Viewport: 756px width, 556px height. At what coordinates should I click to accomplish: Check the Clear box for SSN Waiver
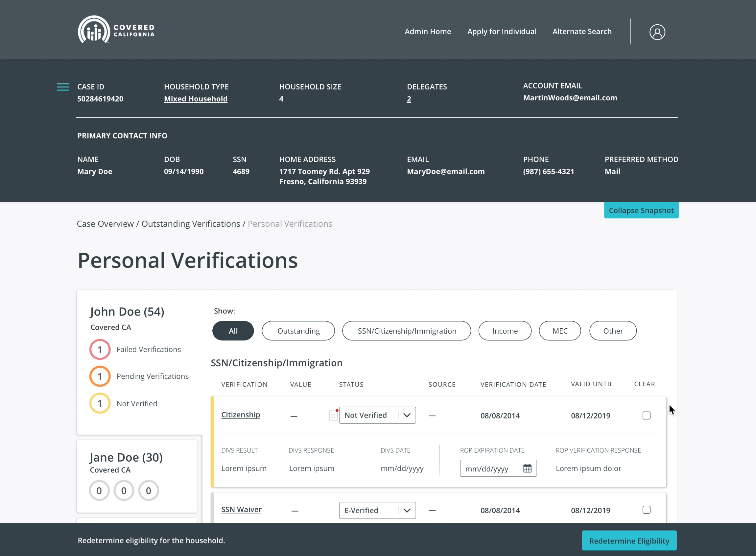[x=646, y=510]
